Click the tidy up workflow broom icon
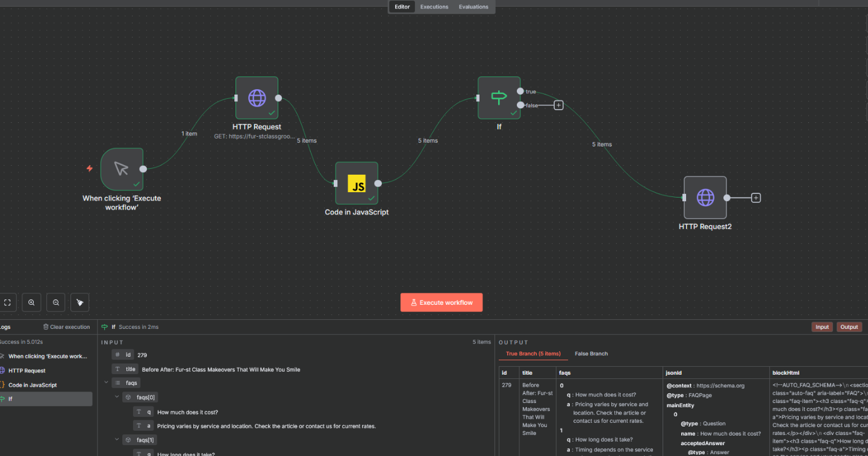Viewport: 868px width, 456px height. (80, 302)
